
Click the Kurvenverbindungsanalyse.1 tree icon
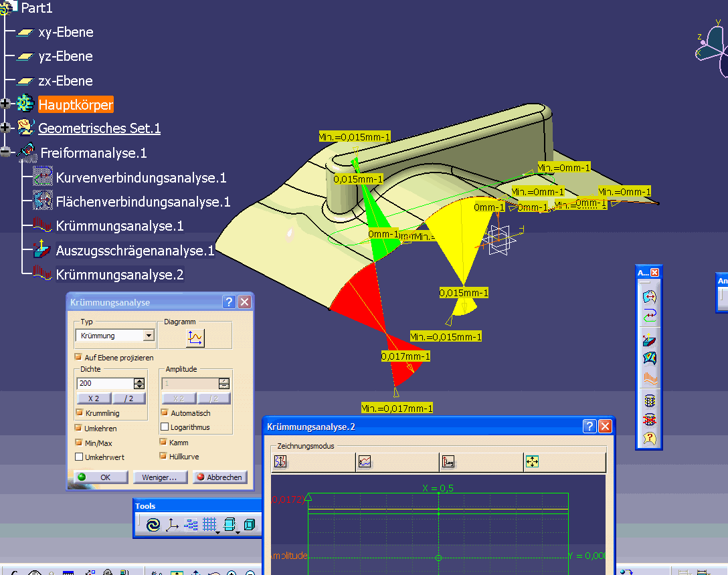pos(42,176)
